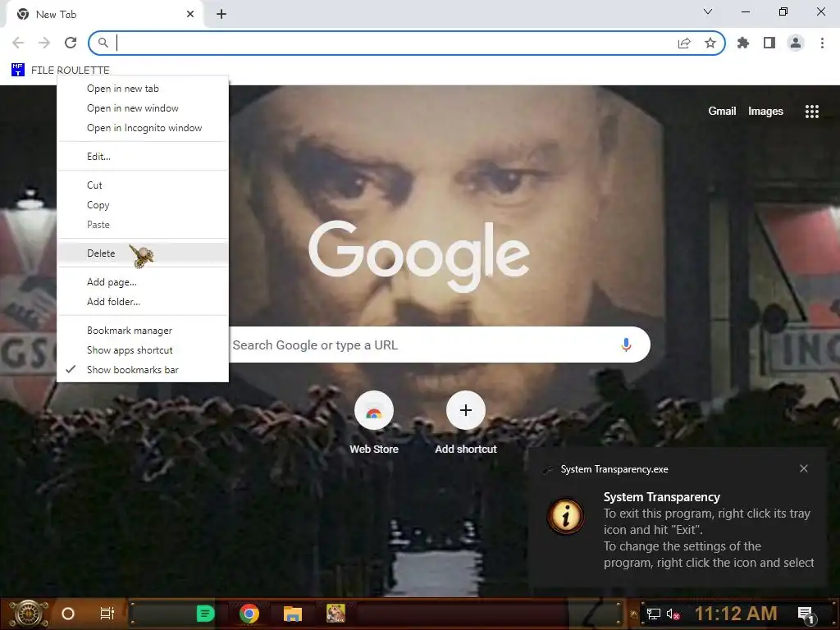Click the greyed Paste menu entry
The width and height of the screenshot is (840, 630).
[x=143, y=225]
